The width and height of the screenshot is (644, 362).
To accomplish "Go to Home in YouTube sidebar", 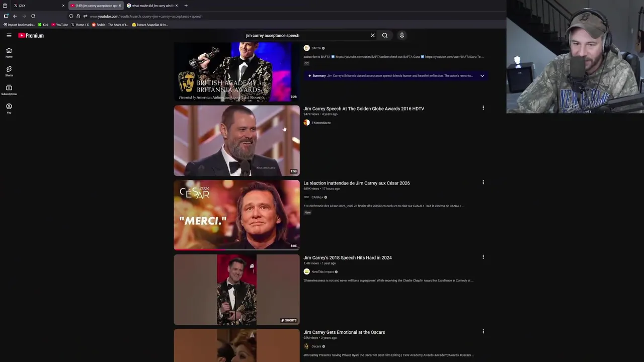I will pyautogui.click(x=9, y=53).
